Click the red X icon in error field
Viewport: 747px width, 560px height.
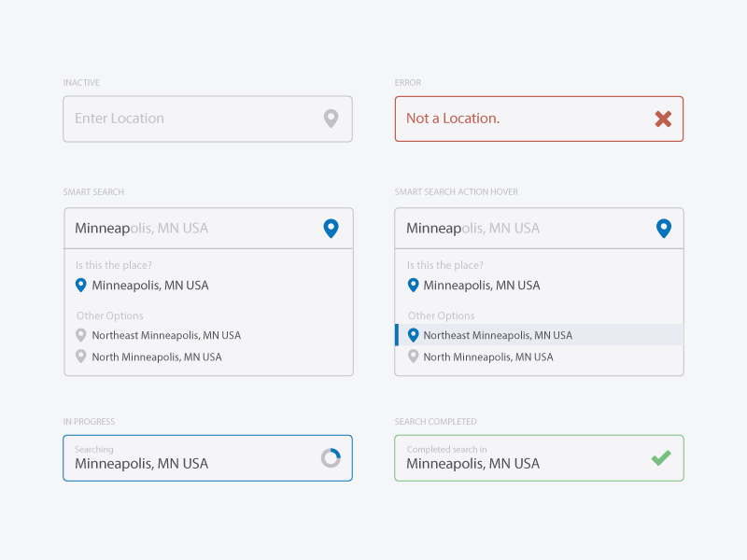click(663, 119)
